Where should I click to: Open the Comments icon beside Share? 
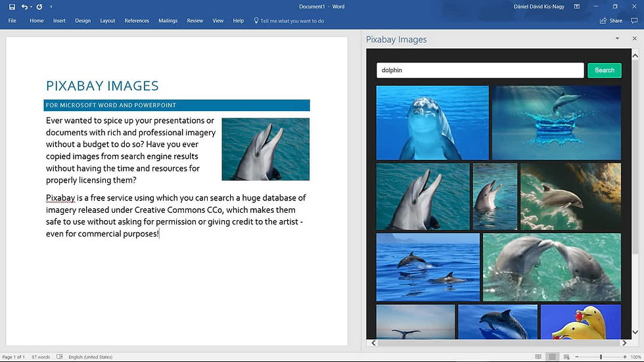tap(633, 20)
